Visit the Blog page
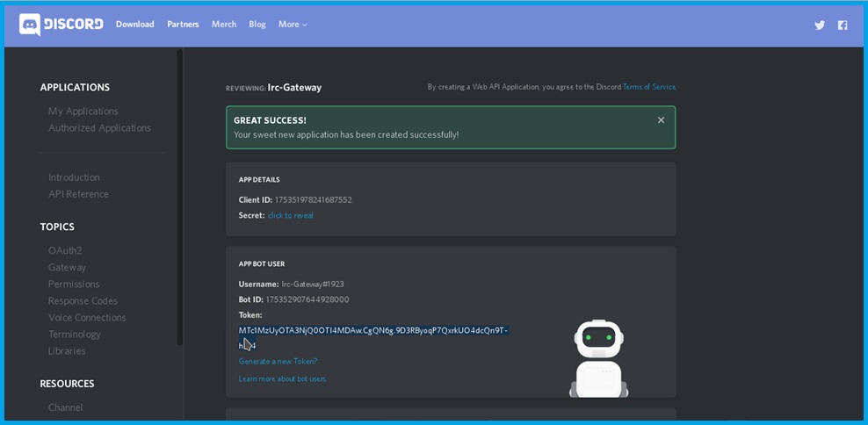The image size is (868, 425). [257, 25]
